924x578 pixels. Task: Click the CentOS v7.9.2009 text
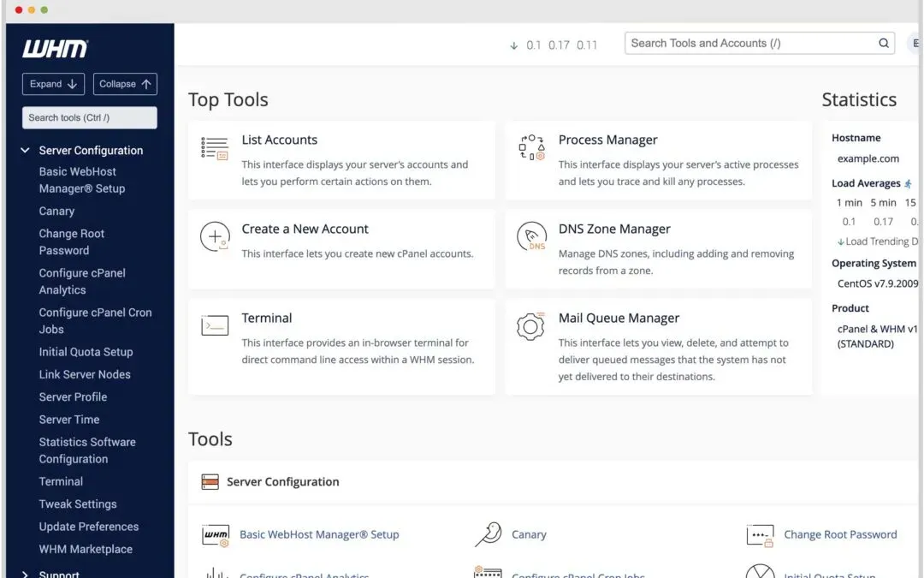tap(878, 283)
